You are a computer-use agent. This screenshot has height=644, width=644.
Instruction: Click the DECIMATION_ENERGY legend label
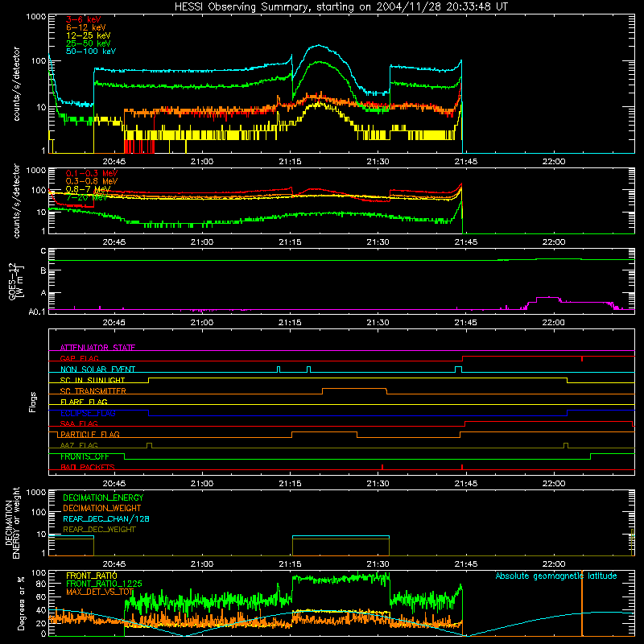pyautogui.click(x=103, y=497)
